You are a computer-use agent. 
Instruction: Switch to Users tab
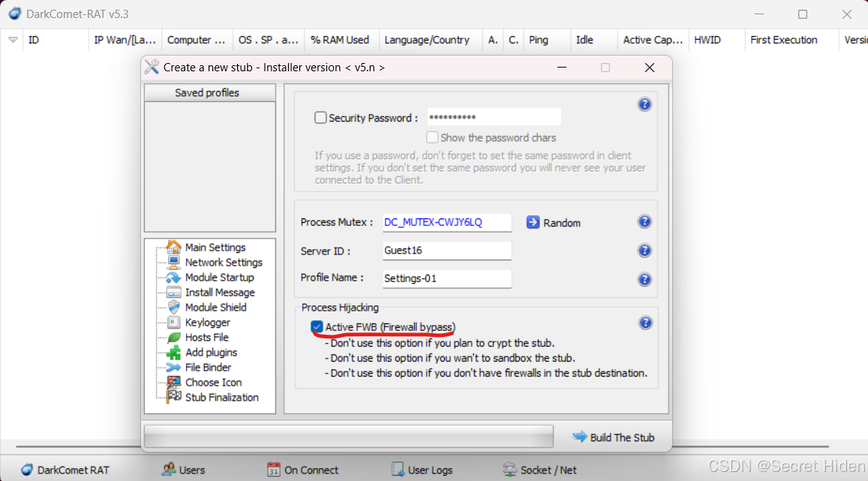[183, 470]
